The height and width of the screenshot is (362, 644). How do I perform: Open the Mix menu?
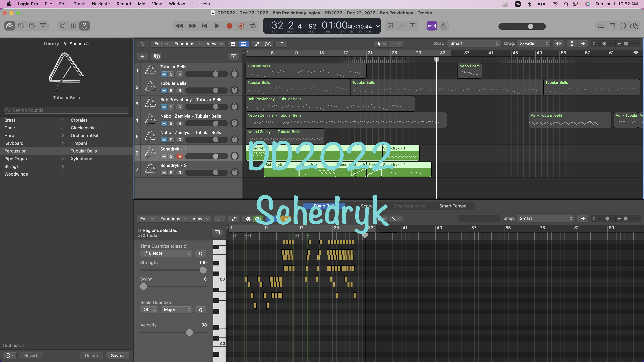click(x=141, y=4)
